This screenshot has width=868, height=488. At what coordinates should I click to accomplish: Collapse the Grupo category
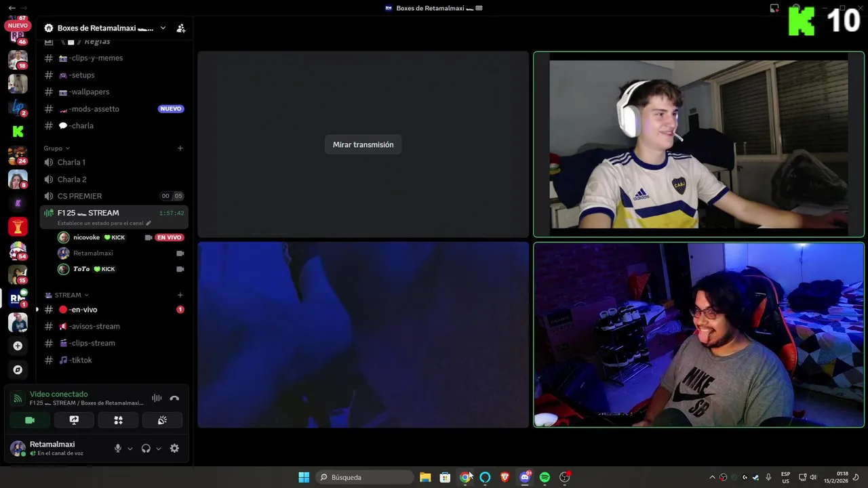(56, 148)
